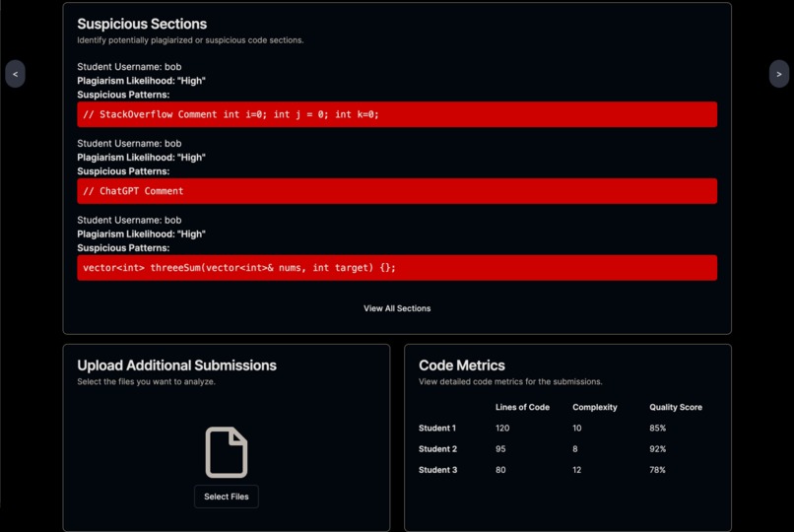The height and width of the screenshot is (532, 794).
Task: Click the Complexity column header
Action: tap(594, 407)
